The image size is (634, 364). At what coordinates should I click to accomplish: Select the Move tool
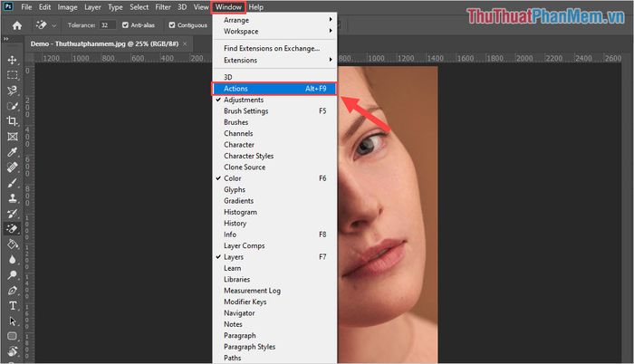click(12, 60)
